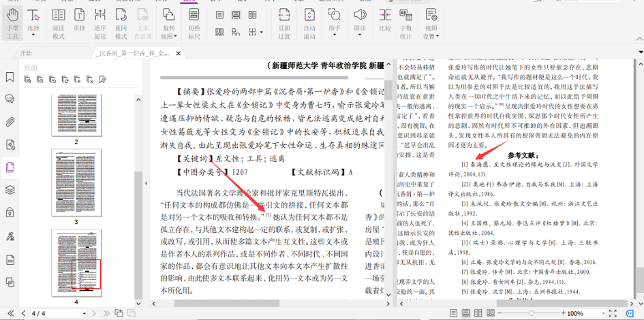Open the Bookmarks side panel
Image resolution: width=644 pixels, height=320 pixels.
[x=10, y=77]
